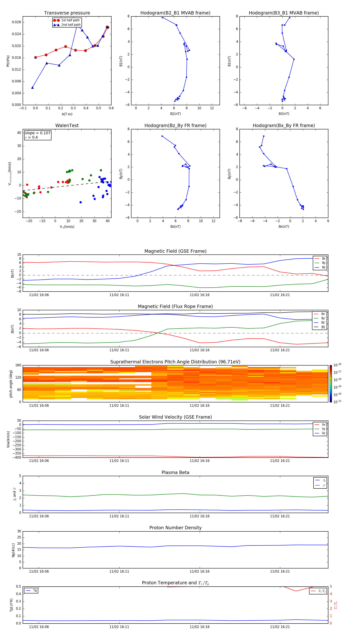351x644 pixels.
Task: Click the 'Proton Number Density' title
Action: (x=175, y=528)
